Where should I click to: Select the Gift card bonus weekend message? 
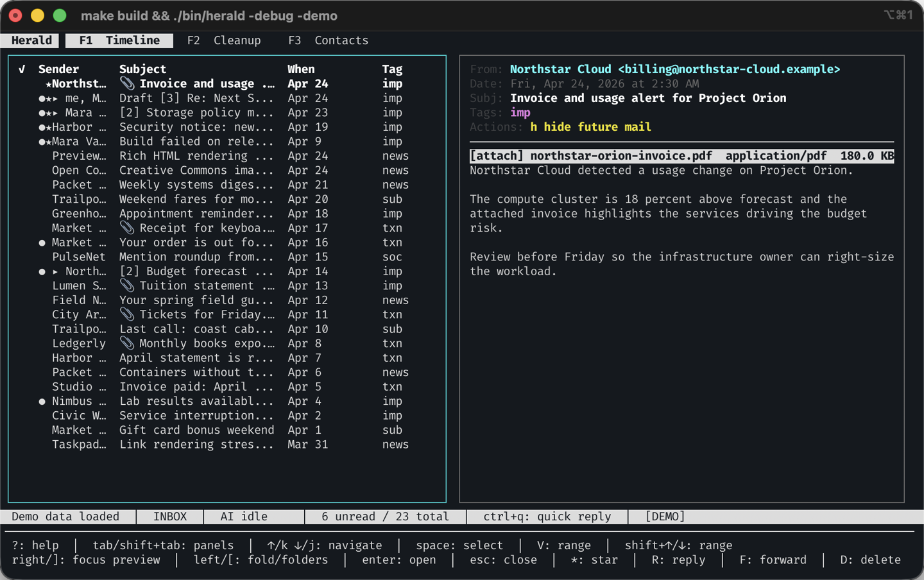(227, 431)
